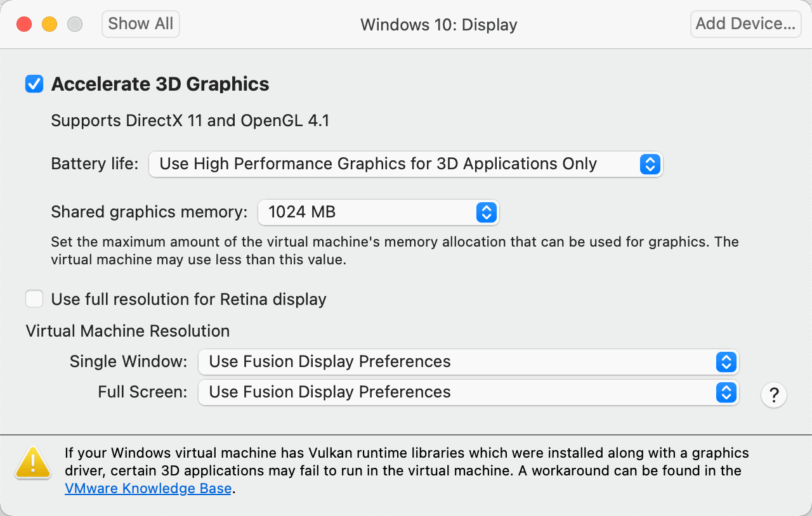
Task: Open the Shared graphics memory 1024 MB dropdown
Action: [x=378, y=212]
